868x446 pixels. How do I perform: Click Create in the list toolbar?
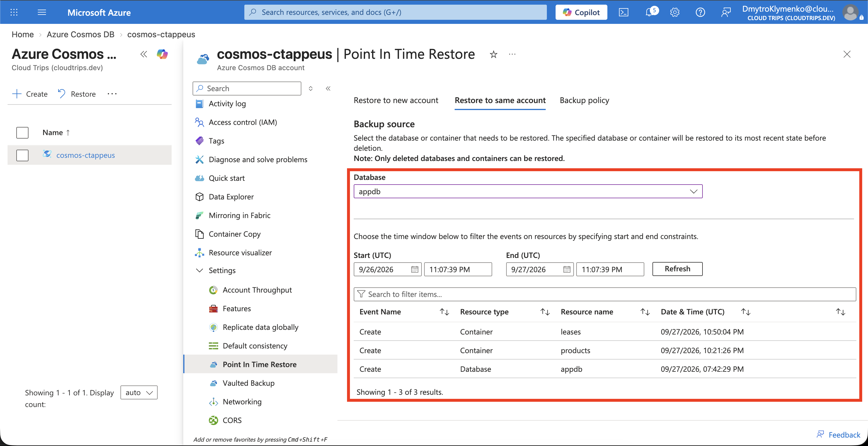(x=30, y=94)
